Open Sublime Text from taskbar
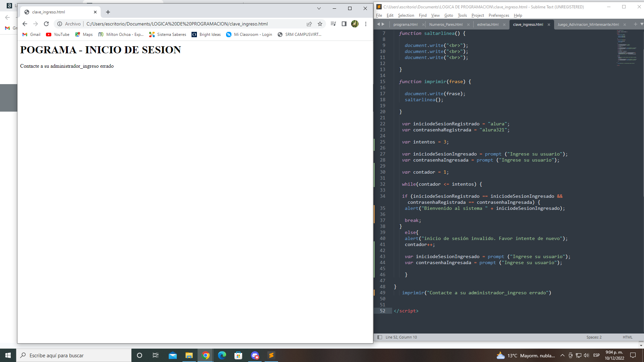The image size is (644, 362). (271, 355)
